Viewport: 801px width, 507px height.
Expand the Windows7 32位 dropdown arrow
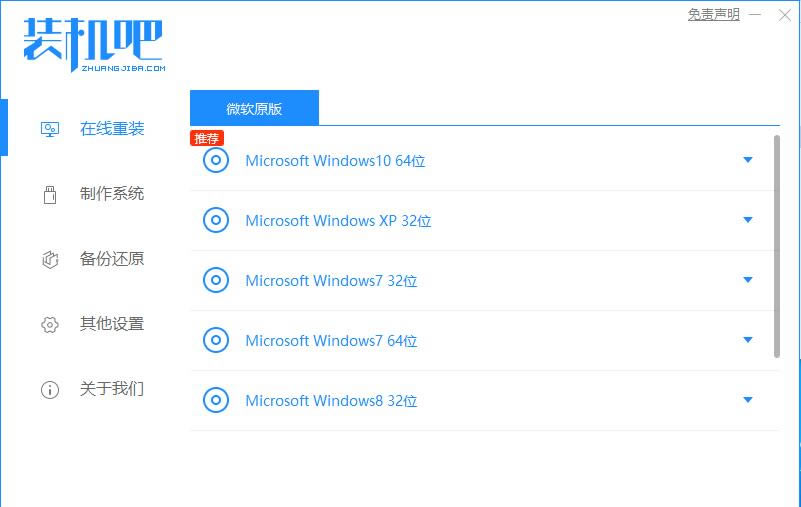click(x=748, y=280)
